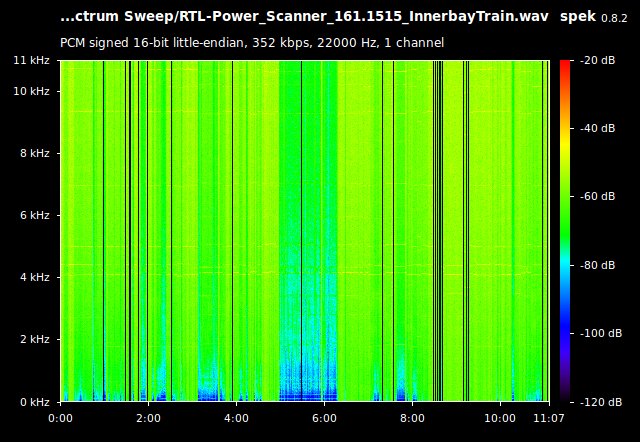Click the 6:00 time axis marker
640x442 pixels.
tap(324, 418)
